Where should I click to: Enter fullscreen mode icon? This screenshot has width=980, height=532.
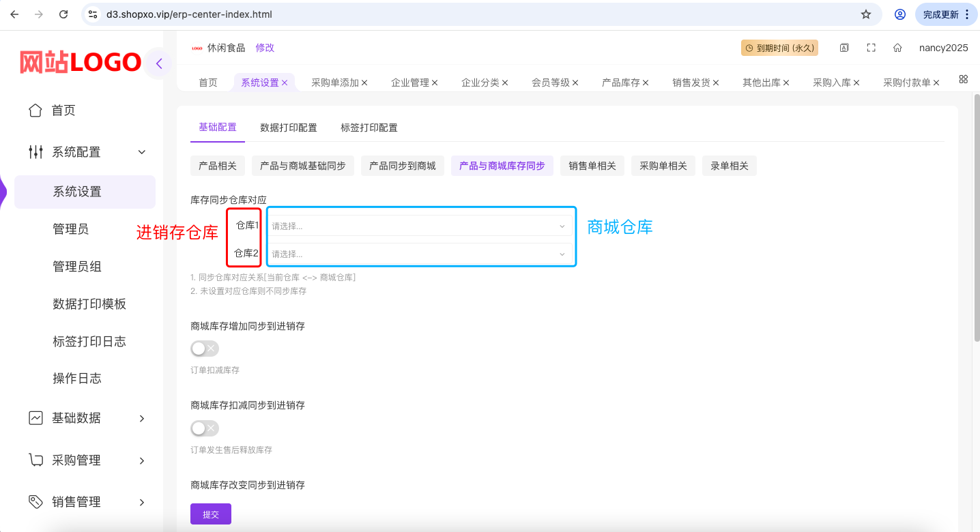[x=871, y=48]
